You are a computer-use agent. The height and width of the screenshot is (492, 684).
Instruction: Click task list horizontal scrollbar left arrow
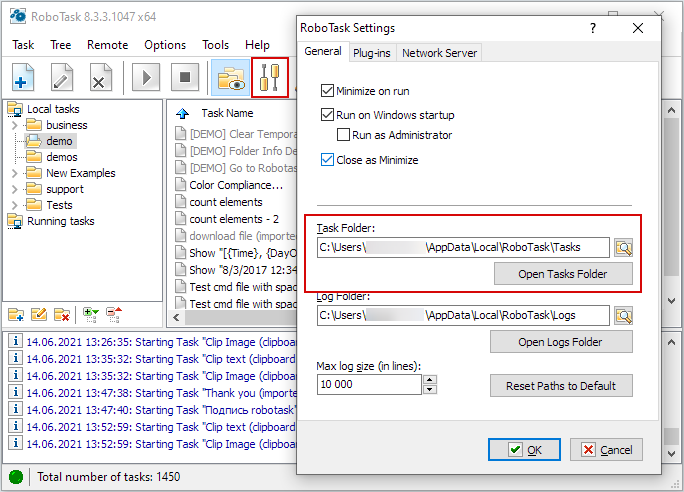176,318
